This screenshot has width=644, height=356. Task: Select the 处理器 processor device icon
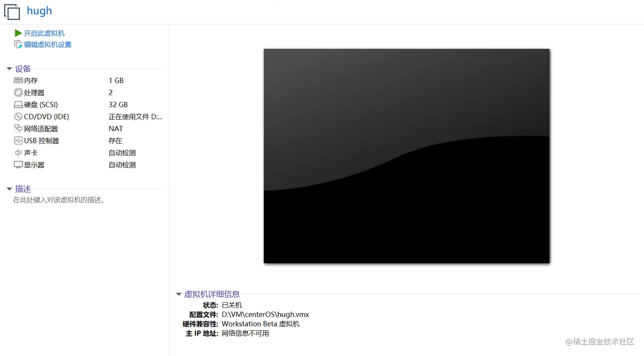click(x=18, y=93)
